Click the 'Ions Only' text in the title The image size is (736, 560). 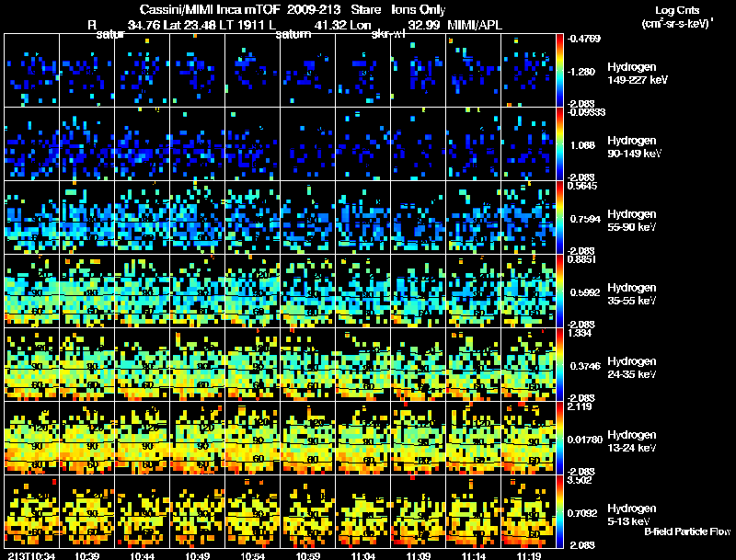pyautogui.click(x=419, y=10)
